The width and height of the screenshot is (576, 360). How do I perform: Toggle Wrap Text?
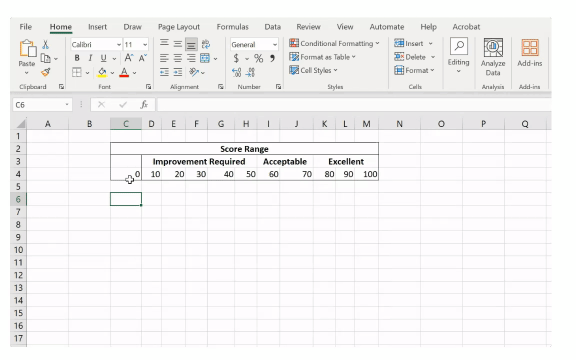tap(206, 44)
